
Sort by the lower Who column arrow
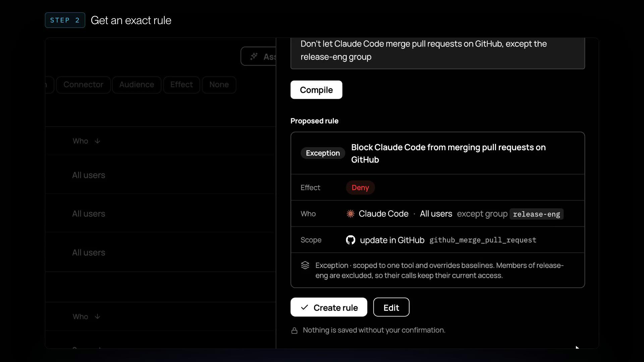coord(97,317)
